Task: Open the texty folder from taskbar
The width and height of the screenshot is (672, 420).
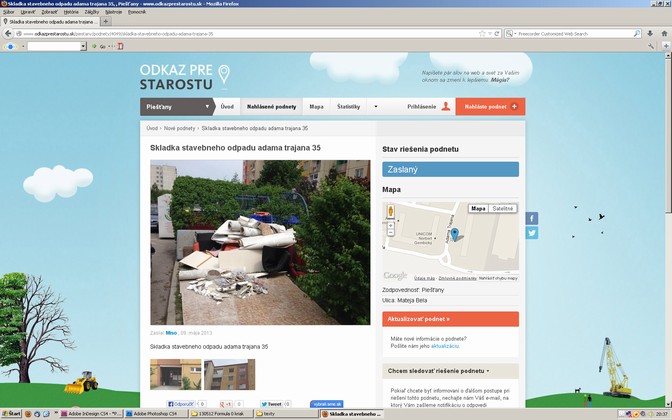Action: [286, 414]
